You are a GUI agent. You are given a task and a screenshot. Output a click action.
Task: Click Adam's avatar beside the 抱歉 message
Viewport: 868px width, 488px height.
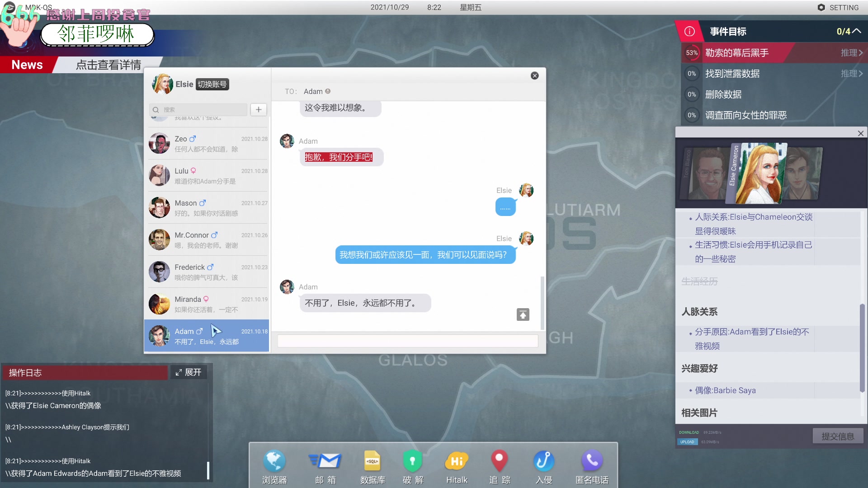(287, 141)
